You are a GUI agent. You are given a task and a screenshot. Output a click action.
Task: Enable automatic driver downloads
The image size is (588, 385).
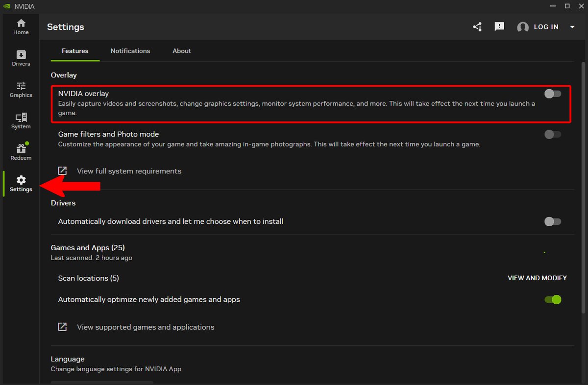pyautogui.click(x=553, y=221)
